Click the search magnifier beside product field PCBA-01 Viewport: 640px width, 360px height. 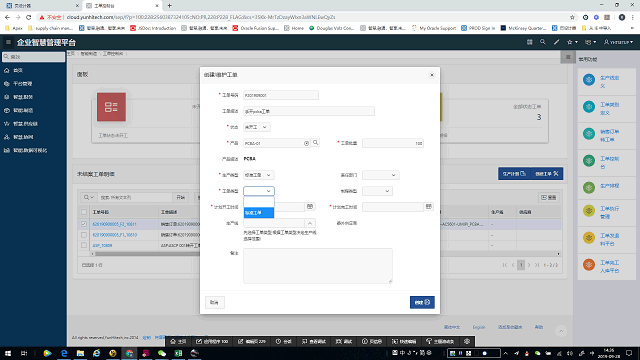click(x=316, y=143)
